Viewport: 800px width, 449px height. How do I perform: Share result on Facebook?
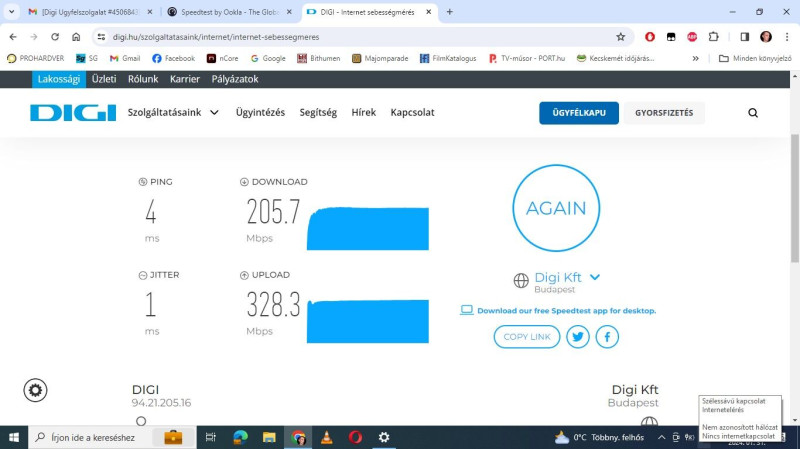tap(607, 337)
